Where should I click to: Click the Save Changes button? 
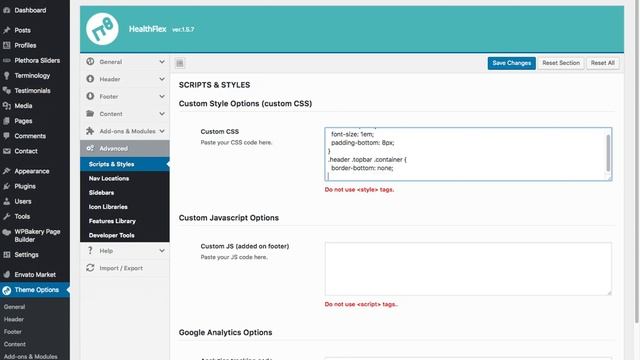[x=511, y=63]
